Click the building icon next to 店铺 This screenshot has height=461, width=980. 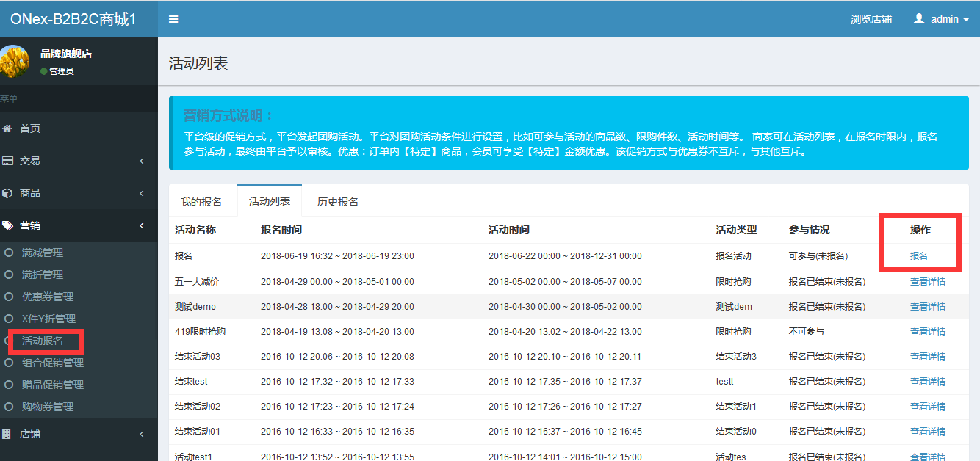tap(7, 434)
